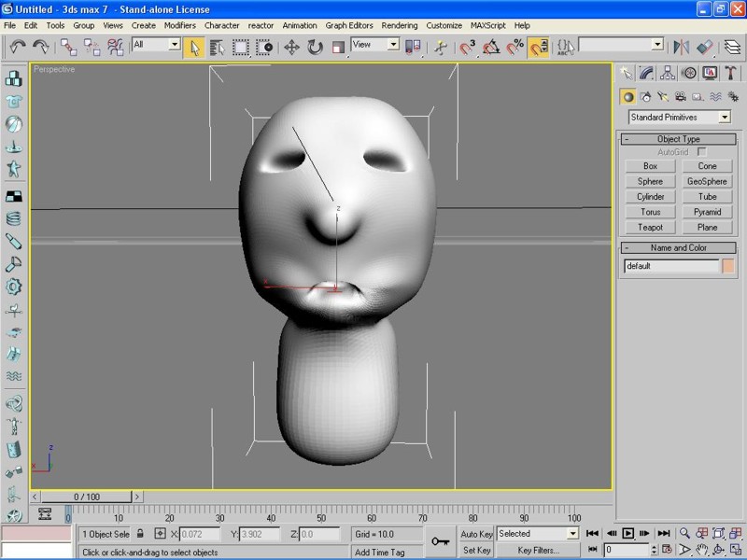The height and width of the screenshot is (560, 747).
Task: Click the Set Key button
Action: click(x=476, y=550)
